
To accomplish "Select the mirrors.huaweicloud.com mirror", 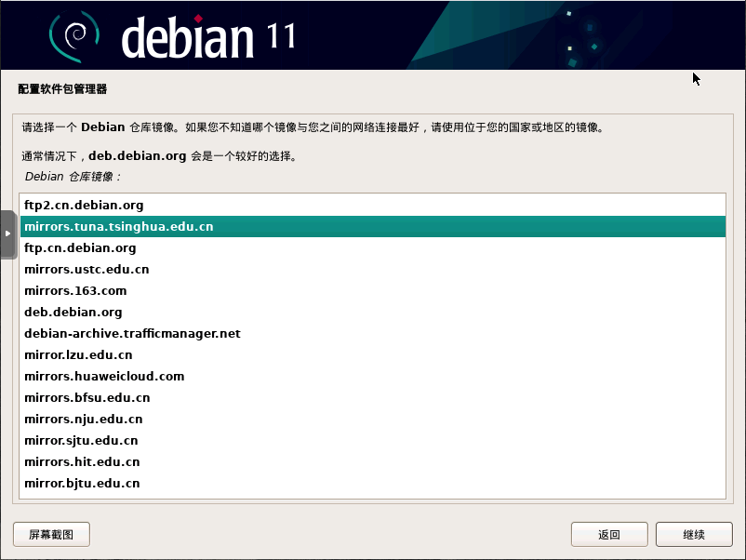I will (x=373, y=377).
